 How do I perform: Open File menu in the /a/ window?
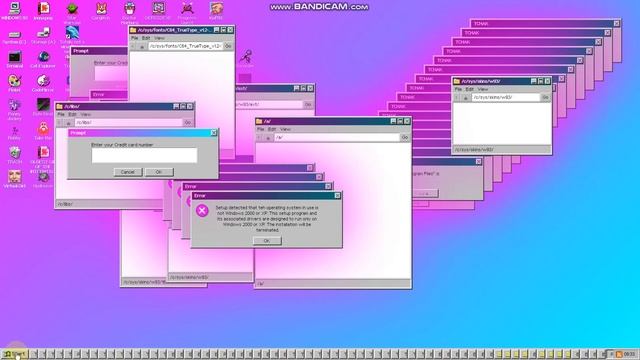260,129
